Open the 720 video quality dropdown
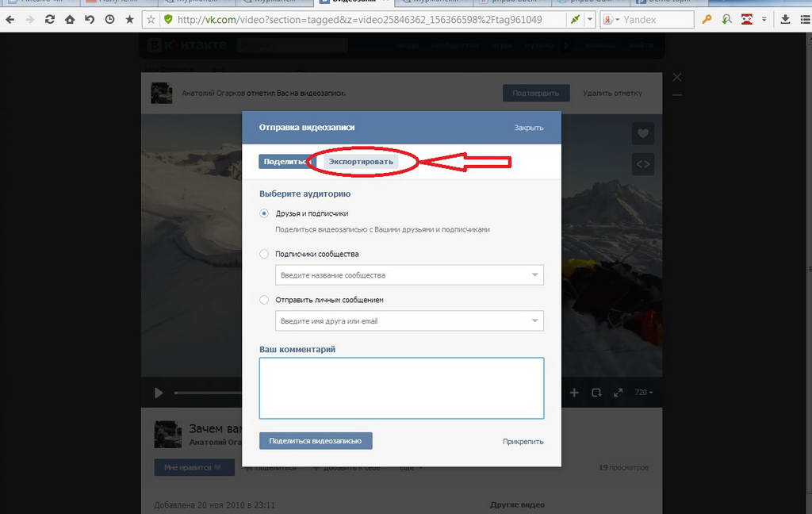This screenshot has width=812, height=514. click(x=644, y=393)
